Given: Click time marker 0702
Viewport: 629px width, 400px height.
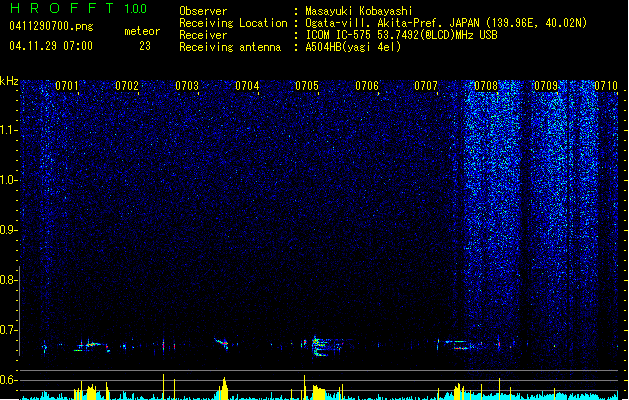Looking at the screenshot, I should tap(127, 86).
